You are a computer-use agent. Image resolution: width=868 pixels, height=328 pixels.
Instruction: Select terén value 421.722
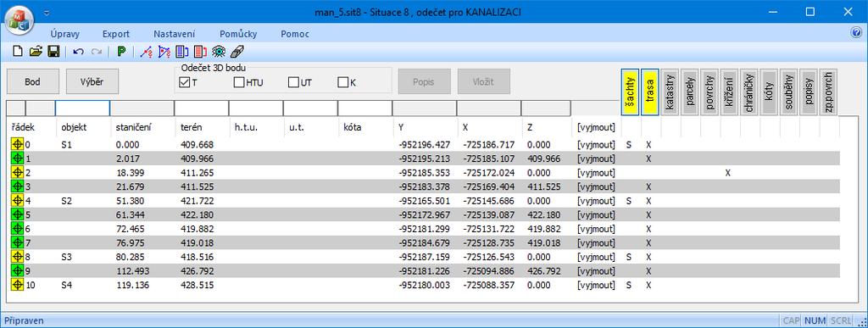point(197,201)
